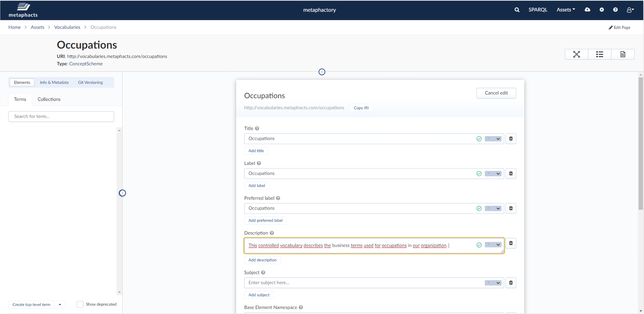Click the Preferred label validation checkmark icon
644x314 pixels.
pos(479,209)
